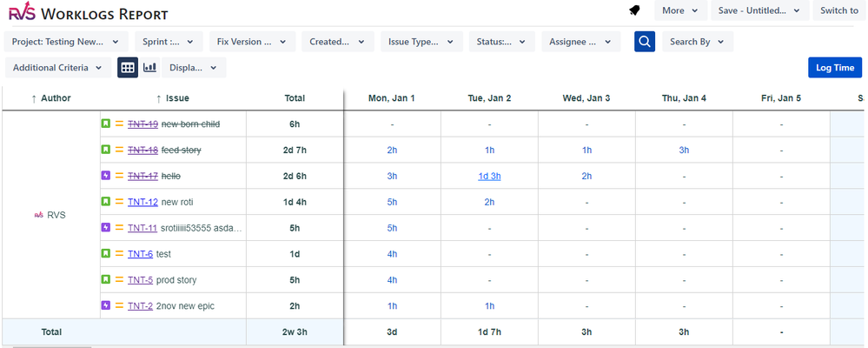This screenshot has width=868, height=348.
Task: Switch to bar chart view
Action: (149, 68)
